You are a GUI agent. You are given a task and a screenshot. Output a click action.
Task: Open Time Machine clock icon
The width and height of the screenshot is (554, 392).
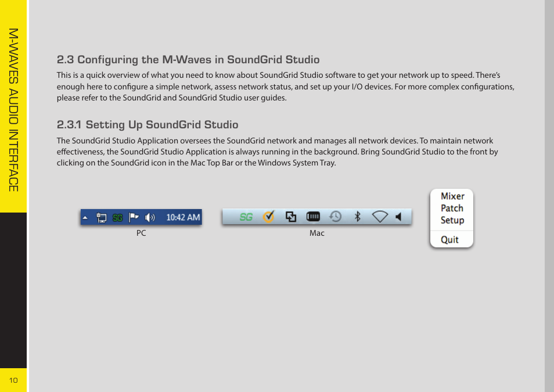tap(335, 216)
